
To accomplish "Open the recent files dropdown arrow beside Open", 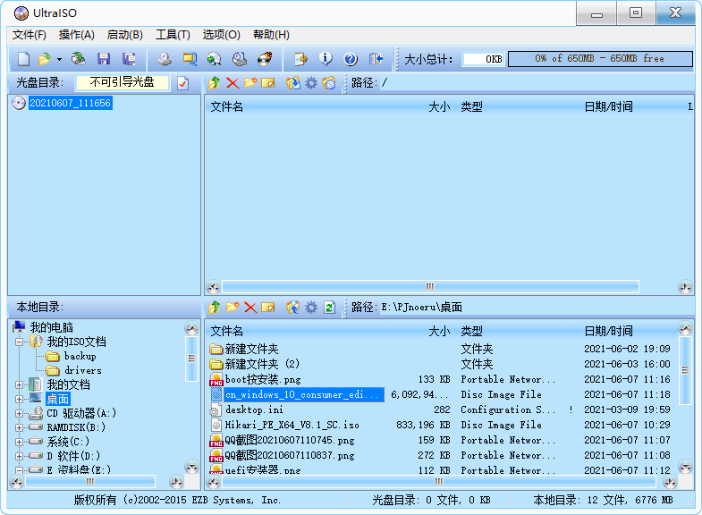I will pos(59,59).
